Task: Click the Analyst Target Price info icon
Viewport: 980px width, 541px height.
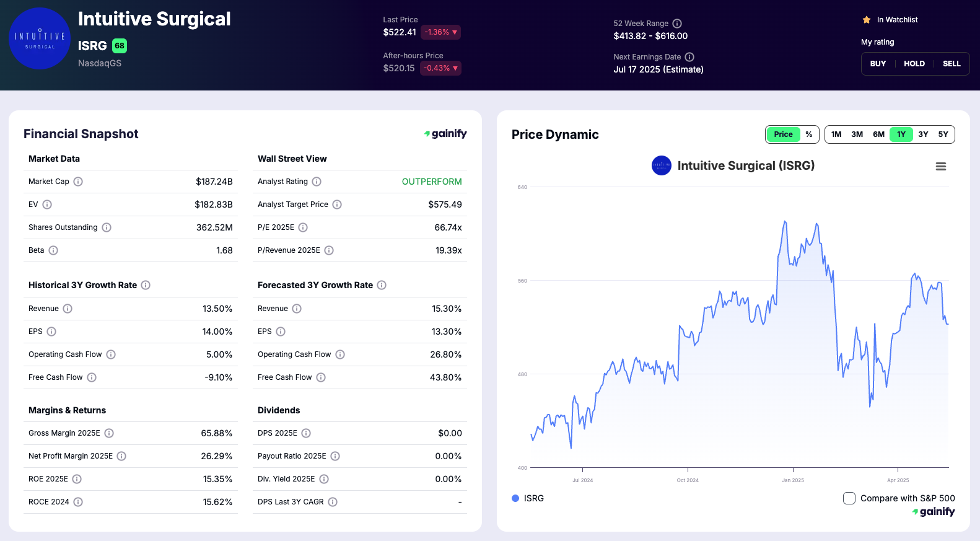Action: [x=337, y=205]
